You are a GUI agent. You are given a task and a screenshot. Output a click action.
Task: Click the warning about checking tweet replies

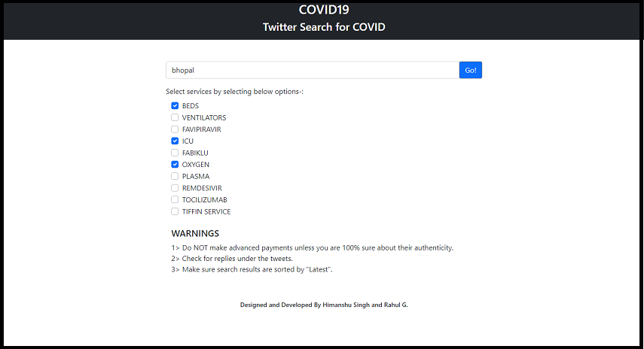click(x=232, y=259)
